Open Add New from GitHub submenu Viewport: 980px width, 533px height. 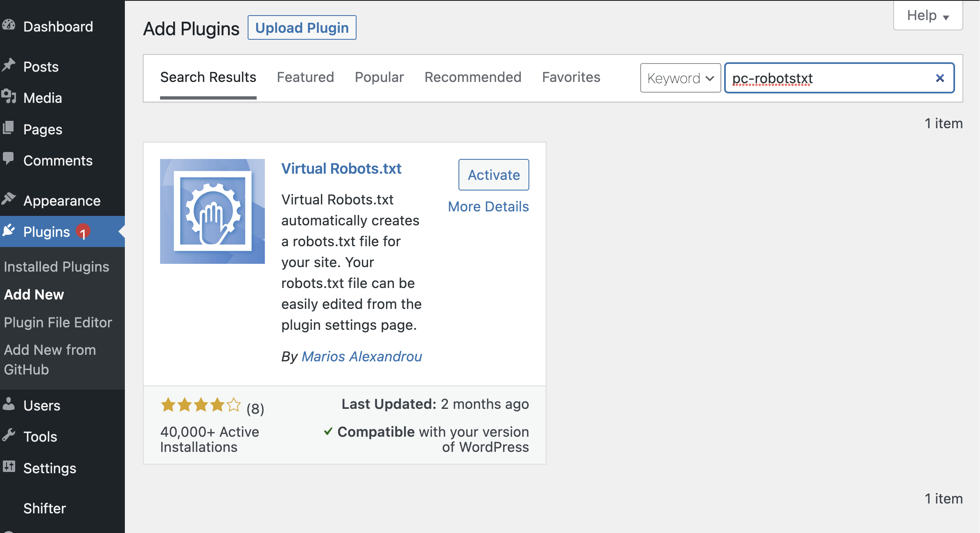click(x=50, y=360)
